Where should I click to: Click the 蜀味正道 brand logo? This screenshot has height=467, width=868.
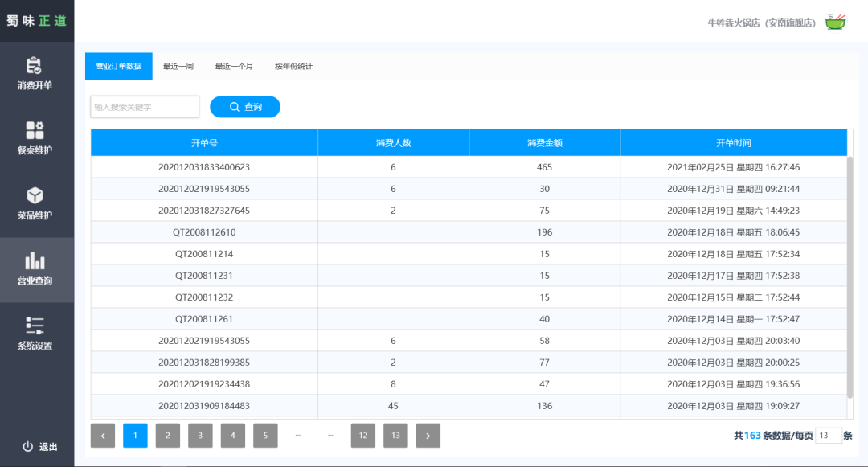coord(37,21)
